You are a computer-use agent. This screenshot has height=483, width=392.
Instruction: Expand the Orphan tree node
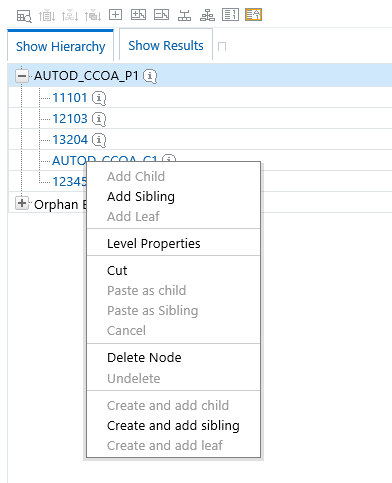[x=22, y=203]
